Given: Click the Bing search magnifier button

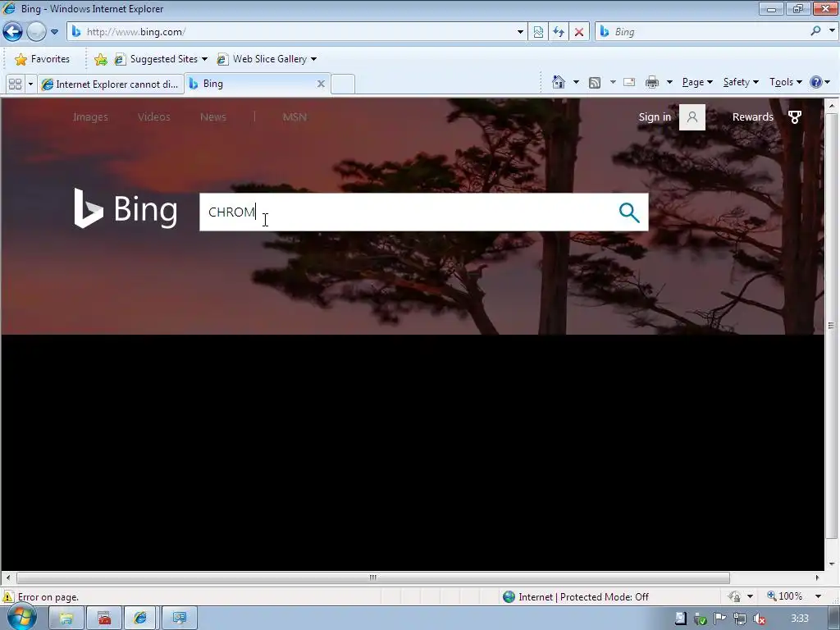Looking at the screenshot, I should (629, 212).
